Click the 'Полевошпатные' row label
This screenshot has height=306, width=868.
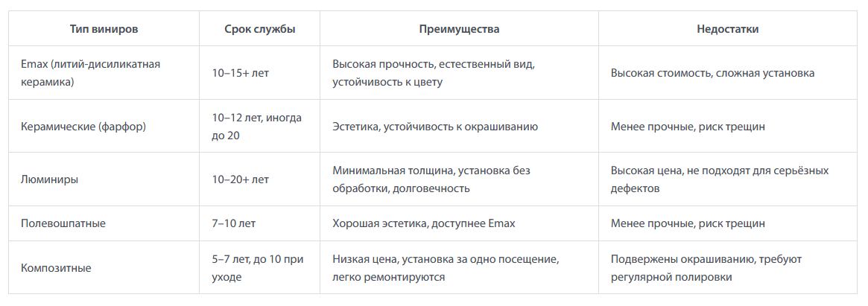(104, 223)
